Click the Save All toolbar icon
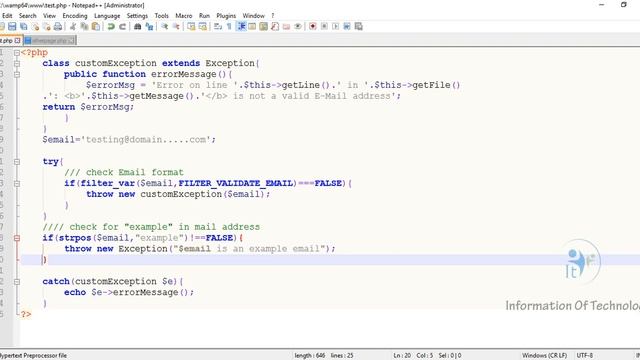Viewport: 640px width, 360px height. point(24,27)
